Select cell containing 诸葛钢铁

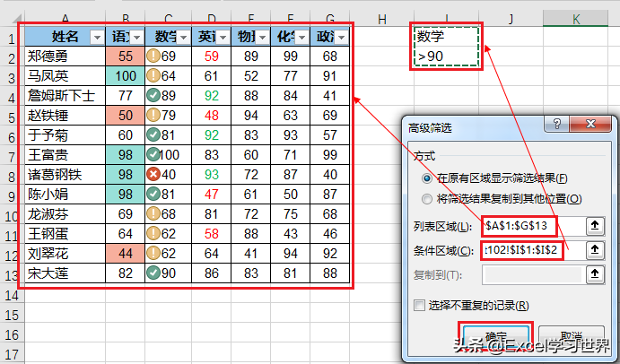[65, 175]
